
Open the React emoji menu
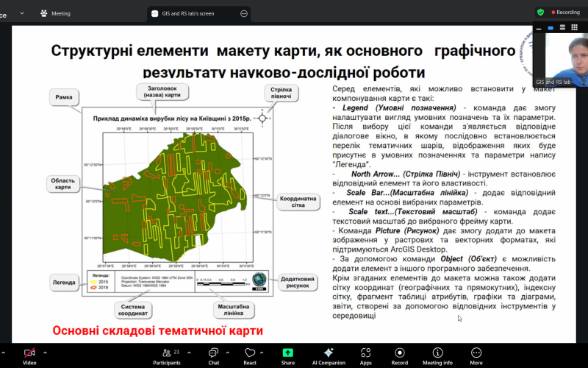tap(249, 353)
